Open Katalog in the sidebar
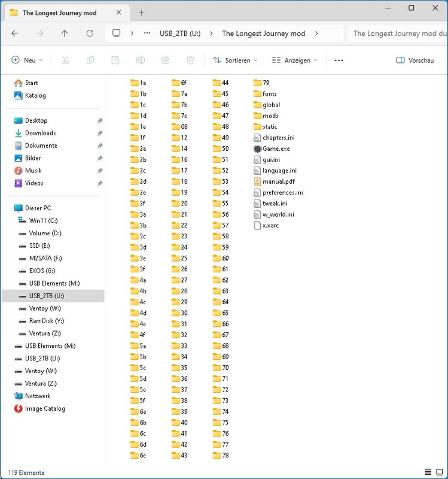The width and height of the screenshot is (448, 479). pos(30,95)
